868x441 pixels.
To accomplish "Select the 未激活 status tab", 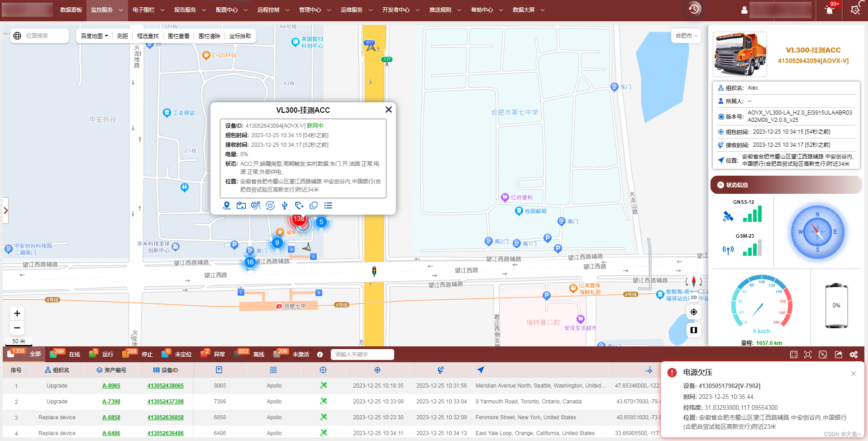I will click(x=292, y=354).
